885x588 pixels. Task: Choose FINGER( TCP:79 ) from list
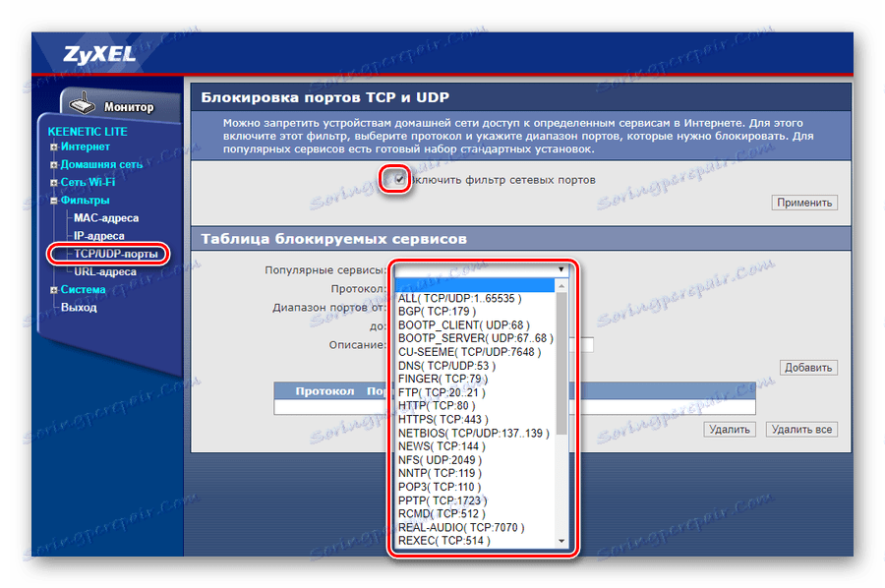[x=475, y=380]
